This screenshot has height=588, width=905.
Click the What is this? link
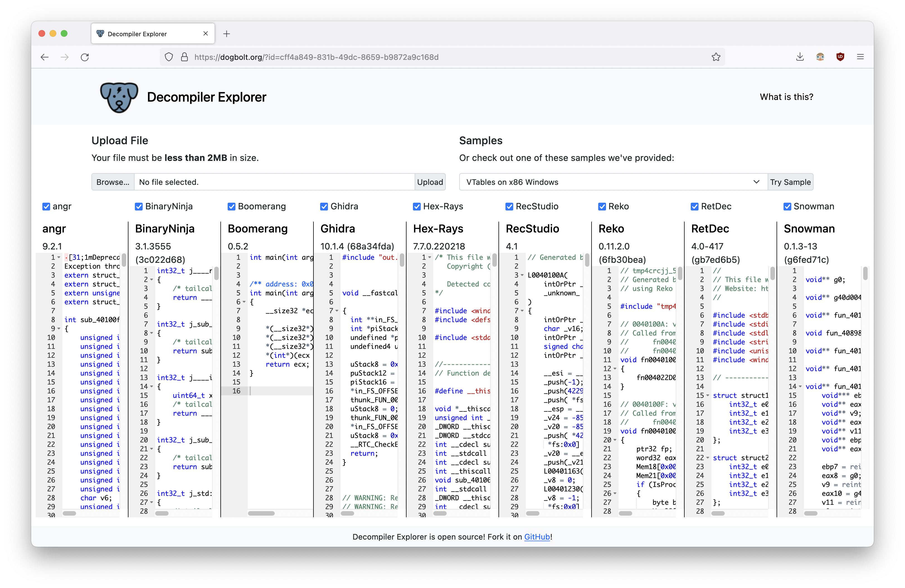[786, 97]
